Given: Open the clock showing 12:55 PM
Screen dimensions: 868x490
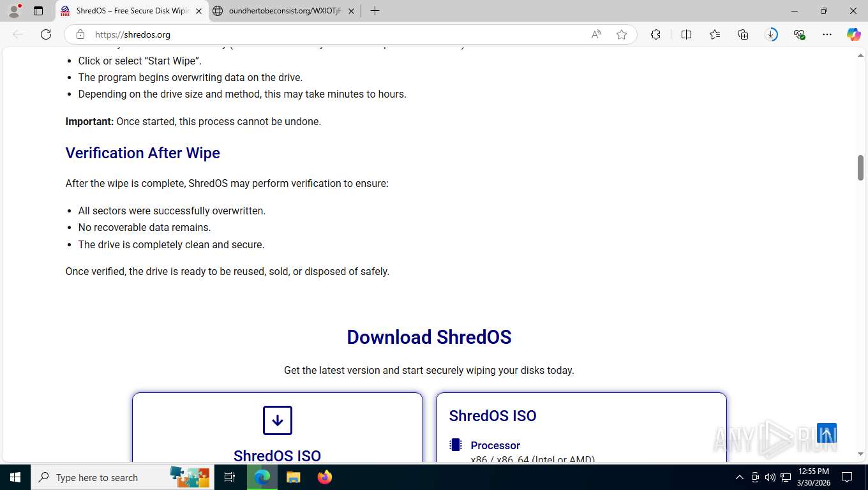Looking at the screenshot, I should [x=814, y=477].
